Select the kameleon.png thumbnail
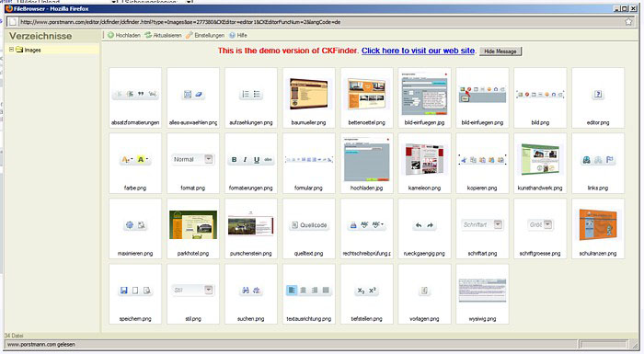The width and height of the screenshot is (644, 354). pyautogui.click(x=424, y=163)
